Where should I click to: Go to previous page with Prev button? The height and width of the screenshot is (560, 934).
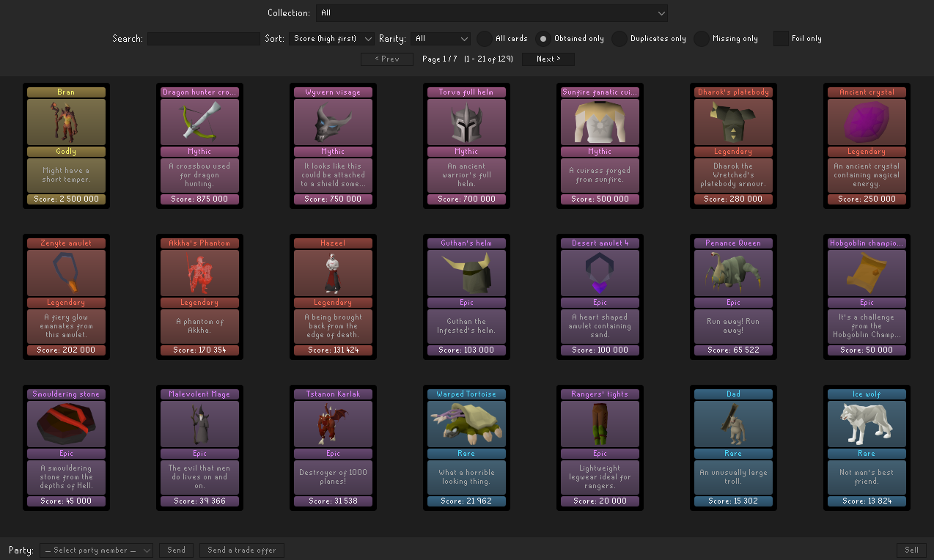point(387,59)
